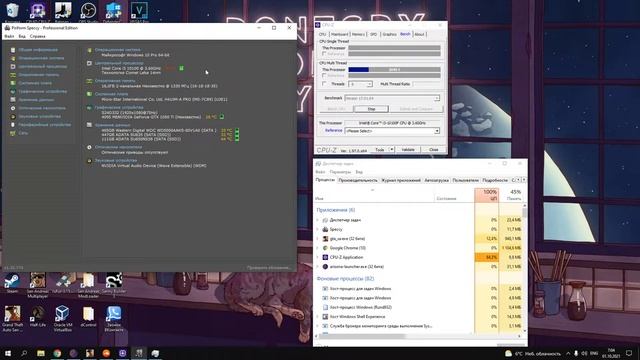The height and width of the screenshot is (360, 640).
Task: Open the Oracle VM VirtualBox desktop shortcut
Action: click(x=62, y=318)
